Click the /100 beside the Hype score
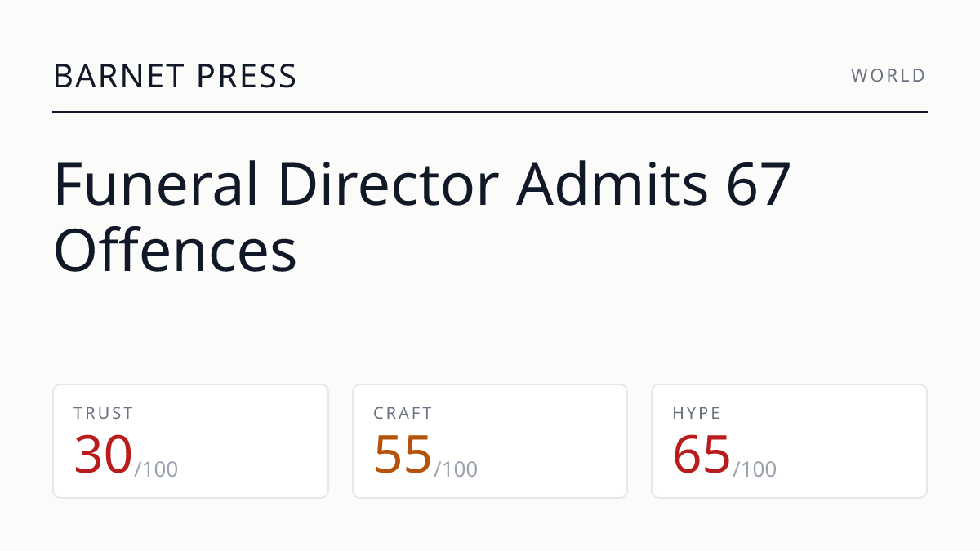 click(755, 469)
